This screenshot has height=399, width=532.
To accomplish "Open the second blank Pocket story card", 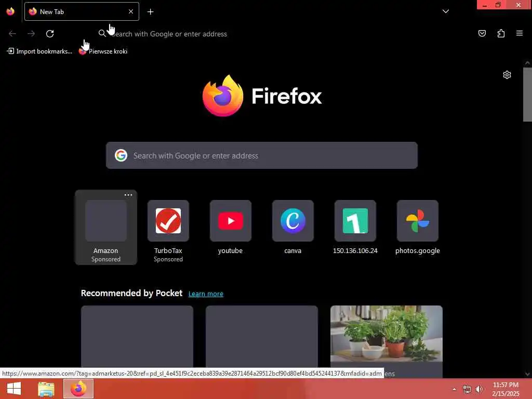I will [x=262, y=337].
